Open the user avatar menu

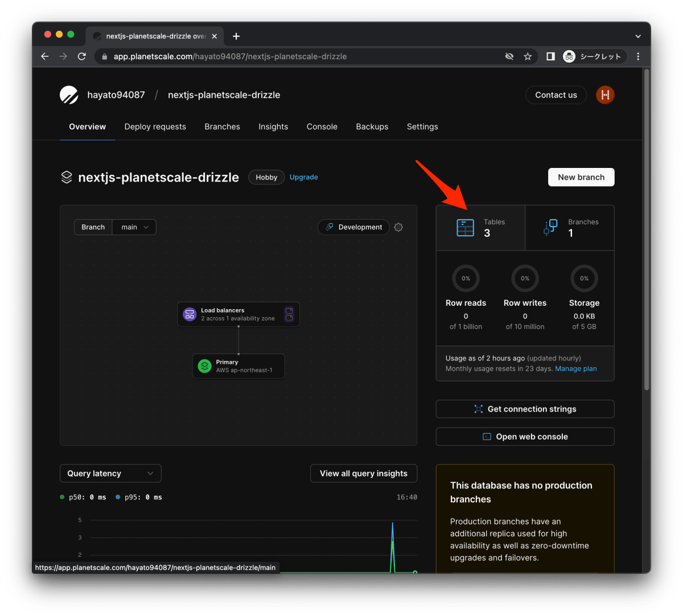point(605,95)
